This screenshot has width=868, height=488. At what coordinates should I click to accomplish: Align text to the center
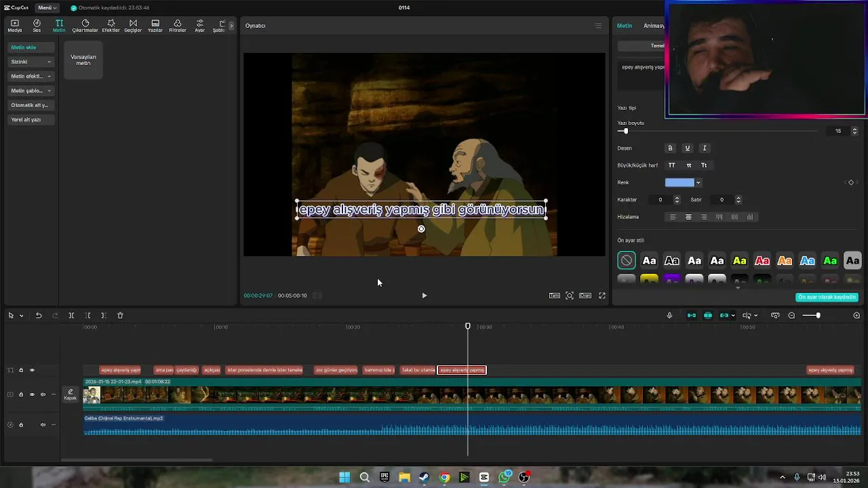[x=688, y=217]
